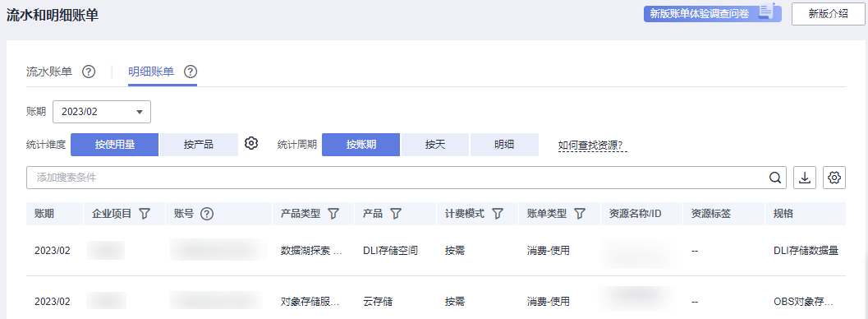Filter by 企业项目 using funnel icon
This screenshot has width=868, height=319.
145,214
